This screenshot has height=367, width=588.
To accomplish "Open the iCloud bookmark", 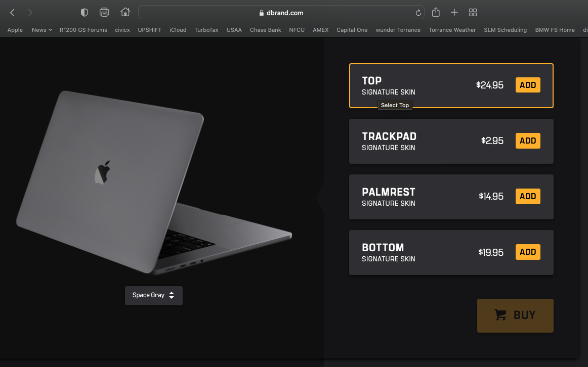I will point(178,30).
